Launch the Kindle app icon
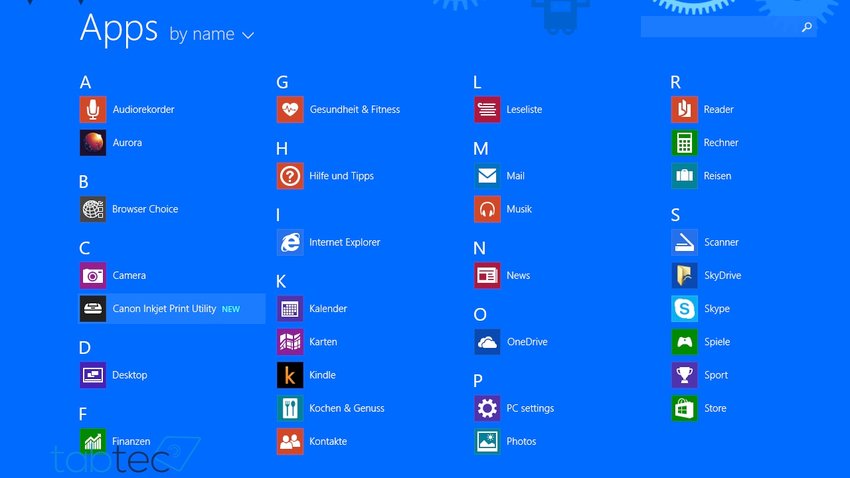The height and width of the screenshot is (478, 850). (290, 375)
